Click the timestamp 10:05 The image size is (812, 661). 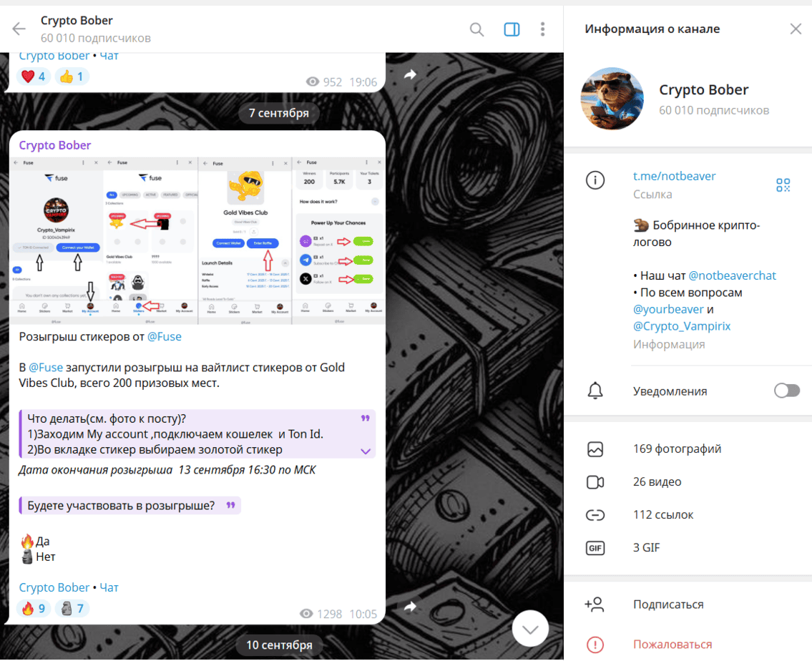(x=363, y=614)
